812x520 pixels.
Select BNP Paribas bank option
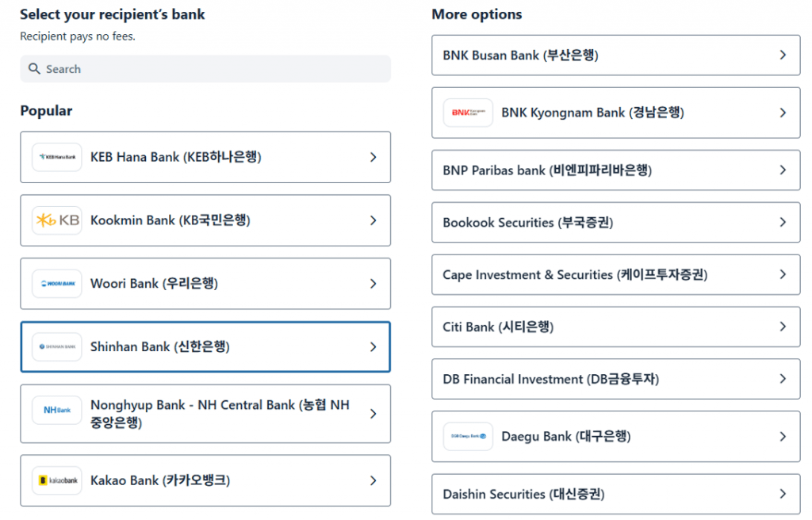[x=547, y=170]
